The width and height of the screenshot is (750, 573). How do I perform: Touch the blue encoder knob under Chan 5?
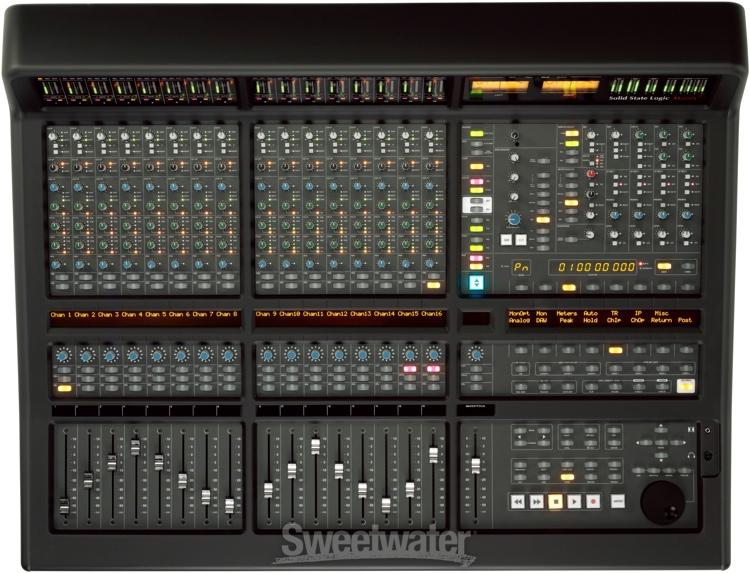(158, 355)
